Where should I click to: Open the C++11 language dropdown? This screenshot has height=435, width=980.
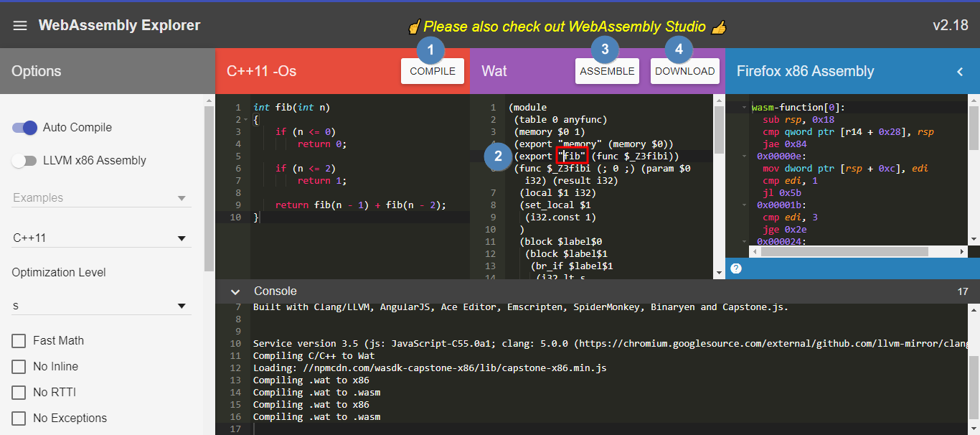[x=101, y=238]
